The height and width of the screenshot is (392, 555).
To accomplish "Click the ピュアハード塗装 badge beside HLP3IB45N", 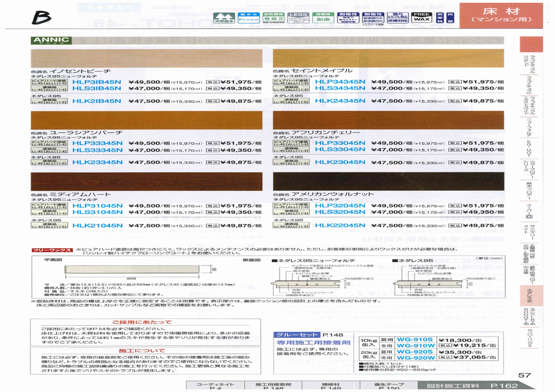I will (49, 82).
